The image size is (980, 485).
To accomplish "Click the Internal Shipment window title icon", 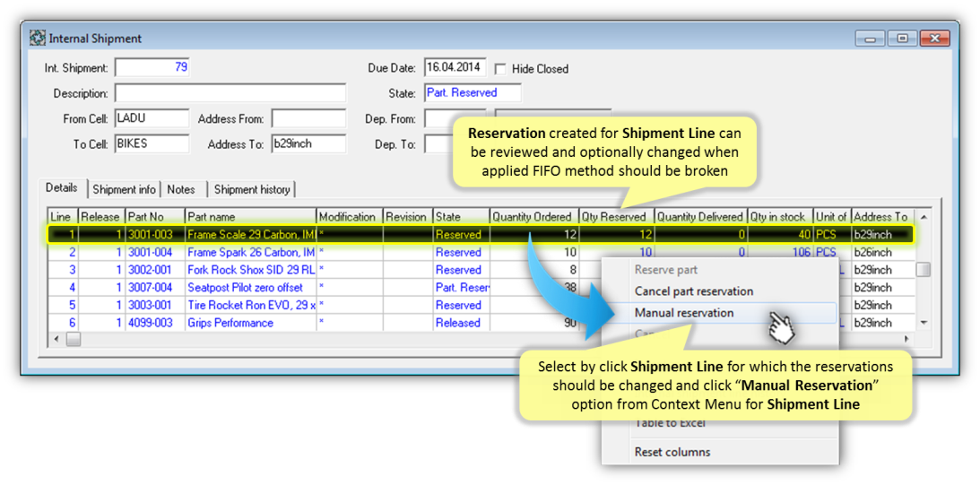I will point(38,39).
